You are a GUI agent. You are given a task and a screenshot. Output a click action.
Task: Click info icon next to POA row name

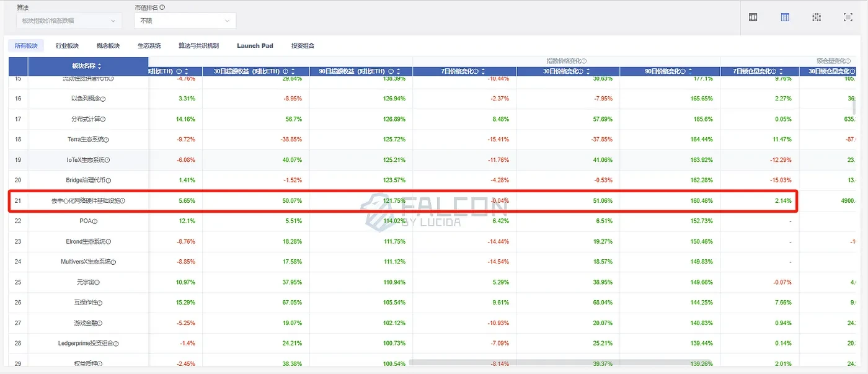[95, 221]
